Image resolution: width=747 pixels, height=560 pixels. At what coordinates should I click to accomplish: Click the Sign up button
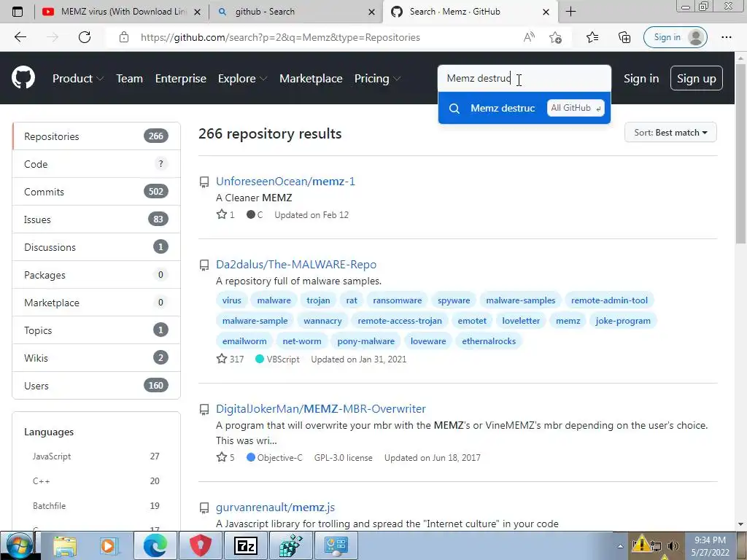click(x=696, y=79)
